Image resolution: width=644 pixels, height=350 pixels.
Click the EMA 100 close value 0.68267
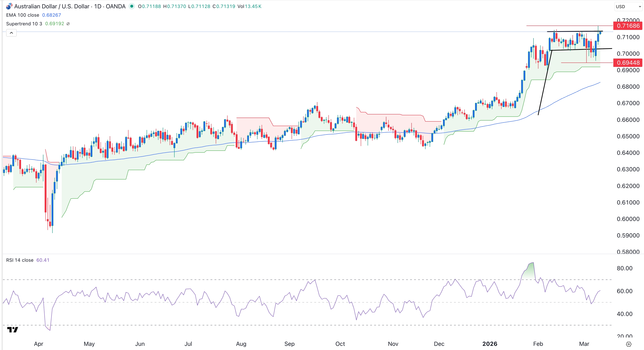pyautogui.click(x=51, y=15)
